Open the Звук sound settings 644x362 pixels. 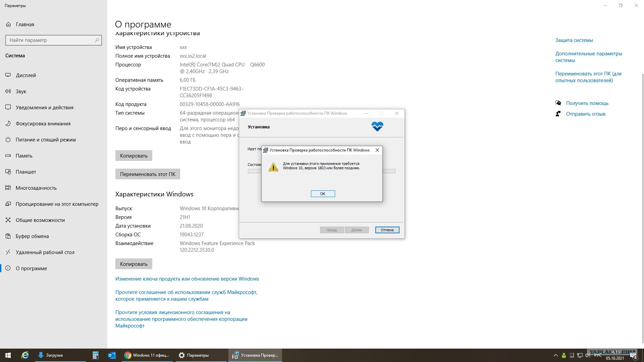coord(21,92)
